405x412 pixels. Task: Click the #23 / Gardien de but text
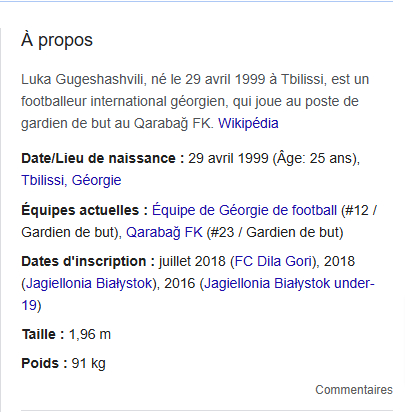coord(275,232)
